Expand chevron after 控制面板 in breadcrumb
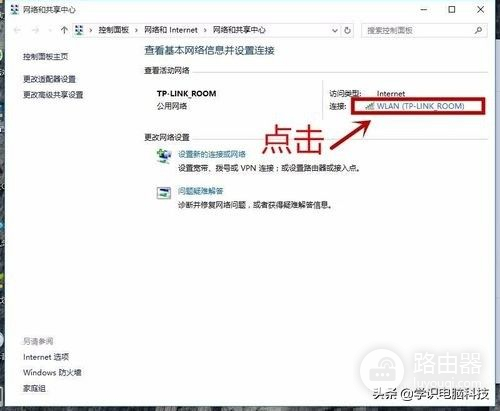Viewport: 500px width, 411px height. pyautogui.click(x=136, y=30)
